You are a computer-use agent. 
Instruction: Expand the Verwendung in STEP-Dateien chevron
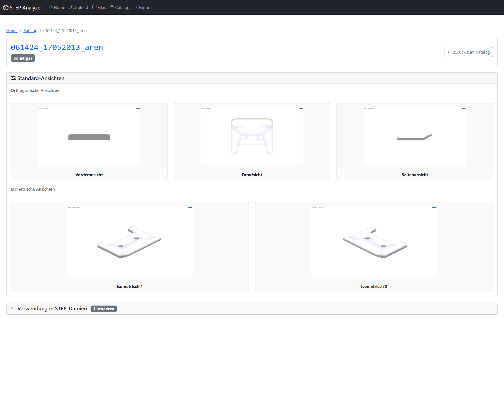13,308
